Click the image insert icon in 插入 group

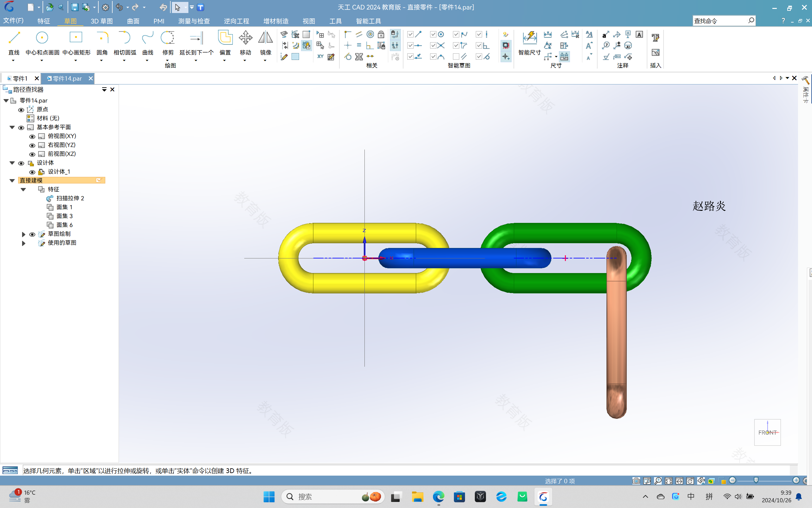tap(655, 52)
